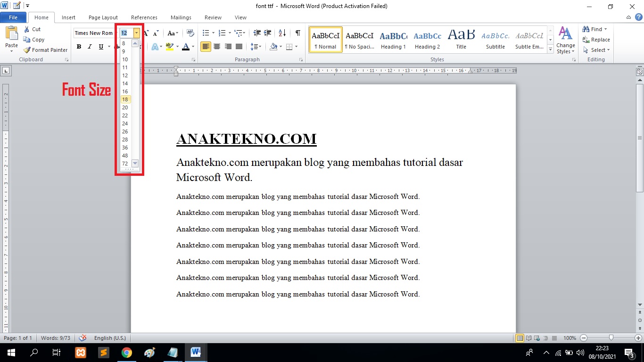Click the zoom slider handle
644x362 pixels.
coord(611,338)
